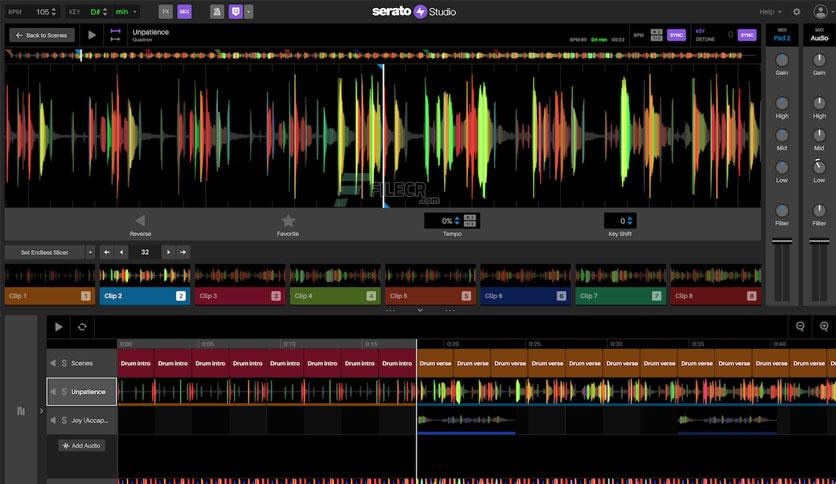Open the Set Endless Slicer dropdown arrow
836x484 pixels.
click(90, 252)
